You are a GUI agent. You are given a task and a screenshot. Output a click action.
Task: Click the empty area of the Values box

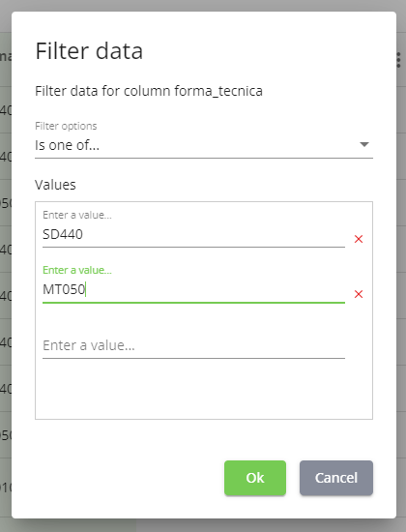tap(204, 390)
